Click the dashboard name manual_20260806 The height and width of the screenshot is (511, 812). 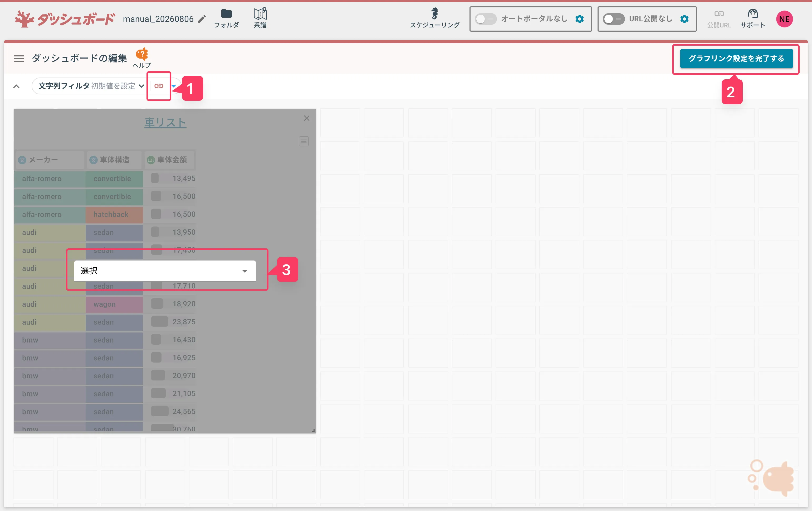[158, 19]
